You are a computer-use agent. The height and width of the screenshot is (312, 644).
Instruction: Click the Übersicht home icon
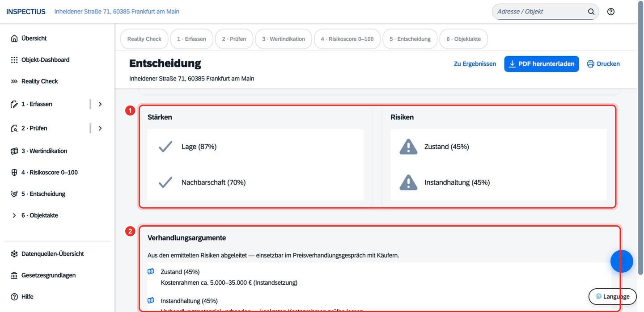14,38
